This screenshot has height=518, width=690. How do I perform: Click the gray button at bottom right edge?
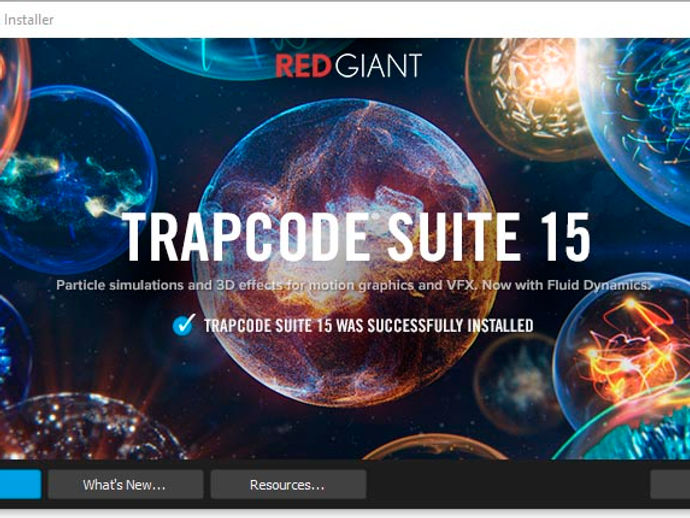(670, 484)
